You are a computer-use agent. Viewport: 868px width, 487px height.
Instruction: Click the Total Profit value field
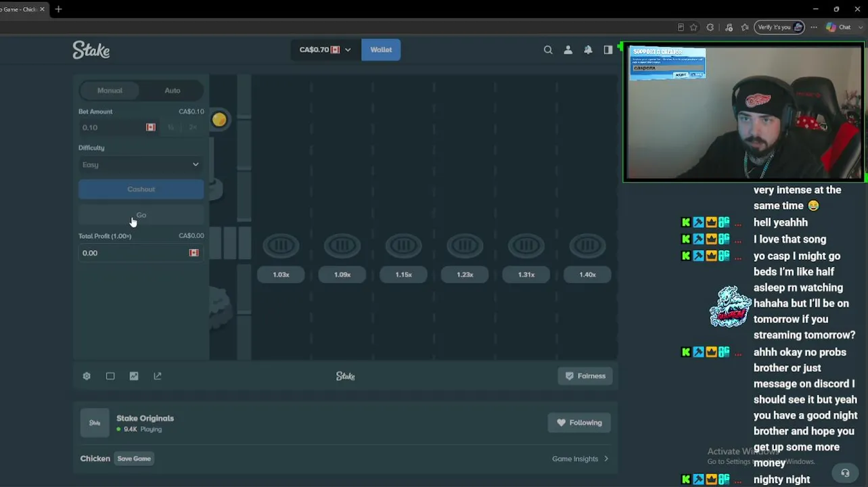(141, 253)
